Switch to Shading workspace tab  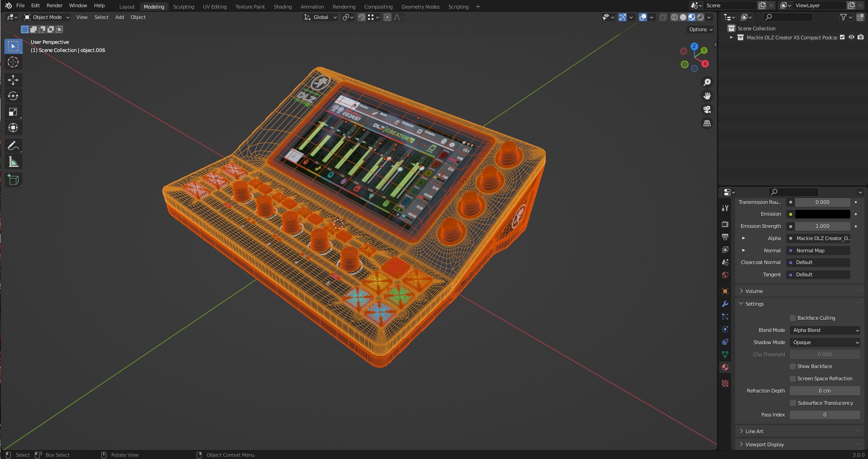(283, 7)
